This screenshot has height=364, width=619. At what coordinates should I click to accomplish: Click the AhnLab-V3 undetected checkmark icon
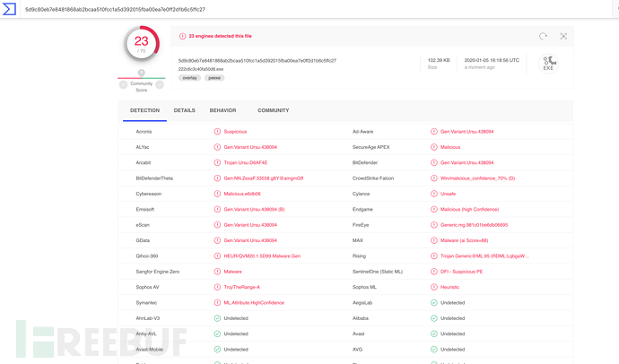217,318
